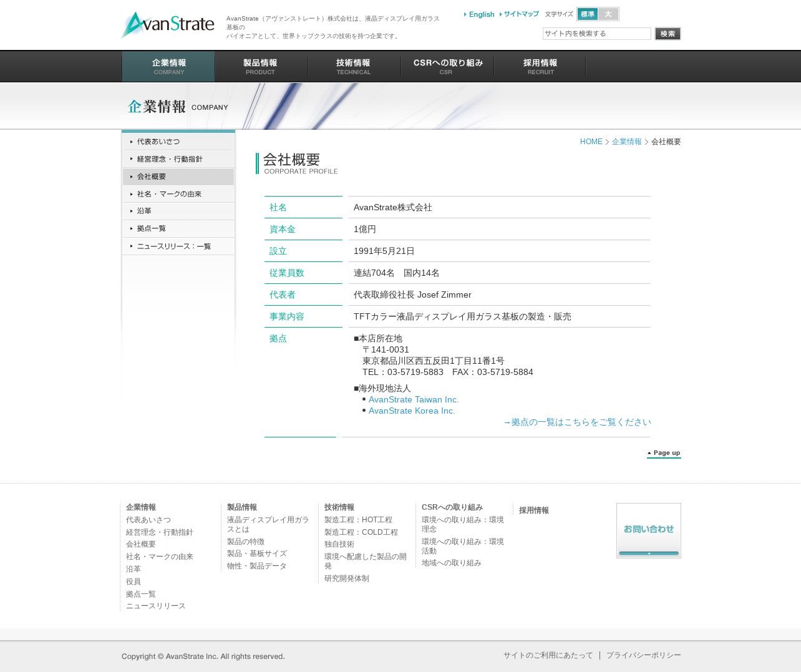
Task: Go to 企業情報 via breadcrumb
Action: tap(626, 142)
